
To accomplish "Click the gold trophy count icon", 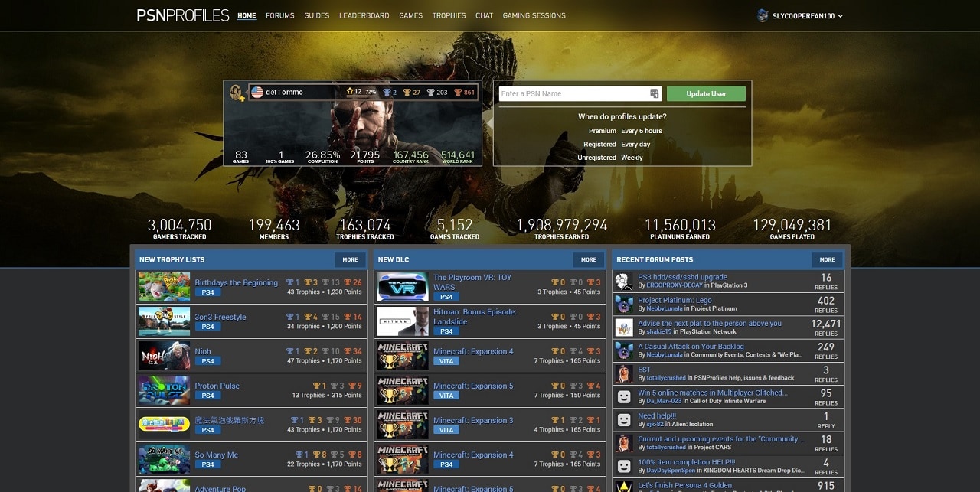I will pos(407,92).
